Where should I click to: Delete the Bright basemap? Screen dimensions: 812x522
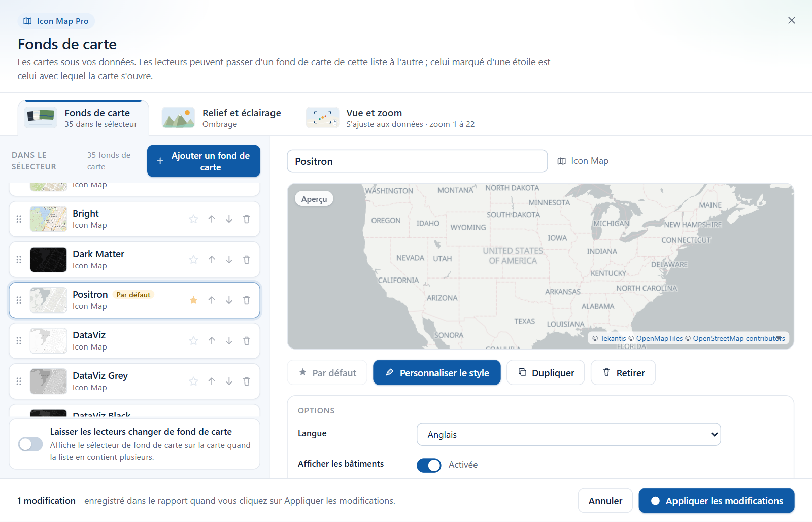(247, 219)
